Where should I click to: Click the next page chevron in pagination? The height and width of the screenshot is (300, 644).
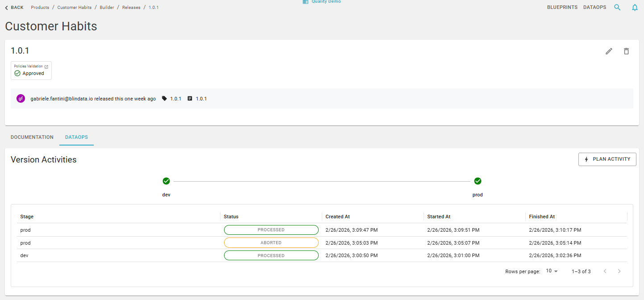(x=619, y=271)
